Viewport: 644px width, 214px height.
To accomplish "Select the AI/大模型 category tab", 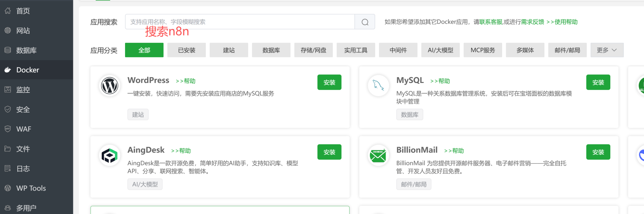I will pyautogui.click(x=440, y=50).
